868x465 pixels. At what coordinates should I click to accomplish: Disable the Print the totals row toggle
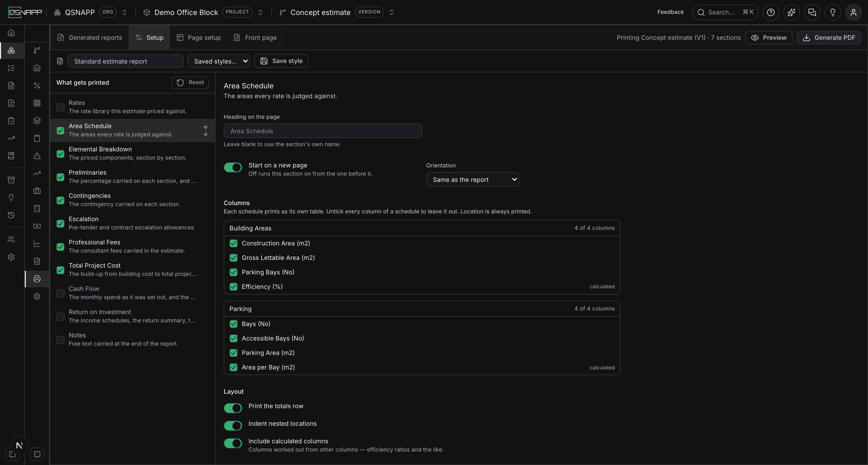click(x=233, y=408)
